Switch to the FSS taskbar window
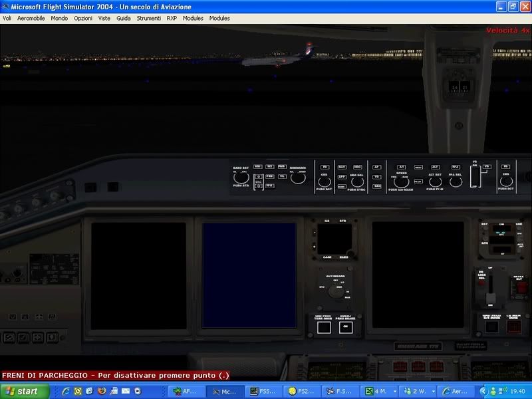532x399 pixels. point(263,391)
